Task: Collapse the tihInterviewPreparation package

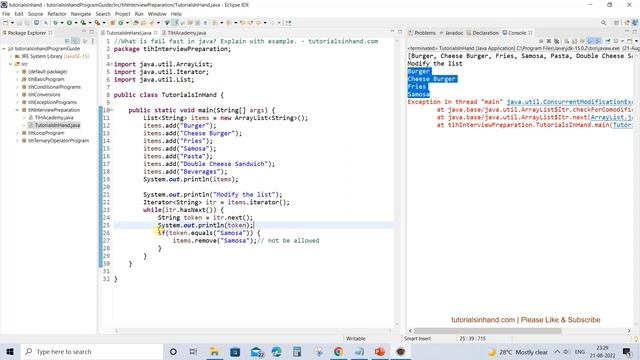Action: click(x=18, y=110)
